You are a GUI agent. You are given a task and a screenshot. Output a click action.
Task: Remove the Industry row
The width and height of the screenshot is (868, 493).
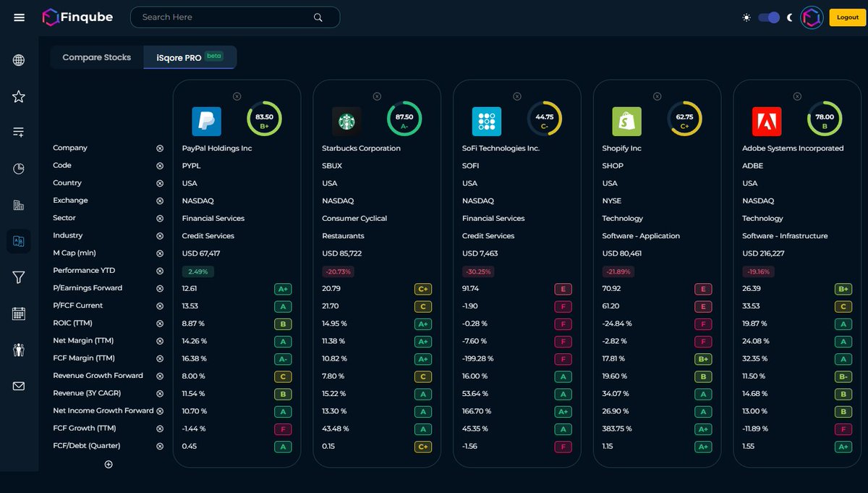pos(160,236)
